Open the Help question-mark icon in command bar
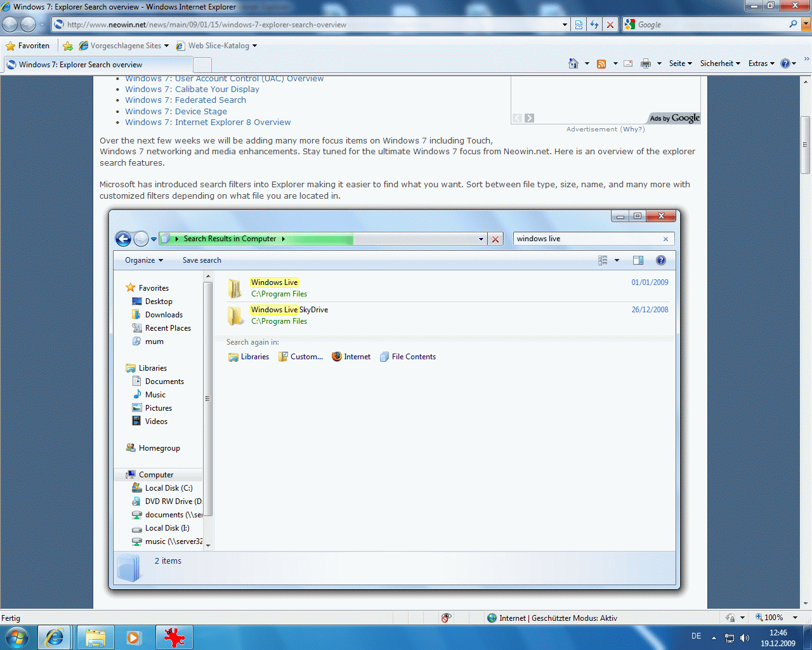Screen dimensions: 812x650 click(x=785, y=63)
